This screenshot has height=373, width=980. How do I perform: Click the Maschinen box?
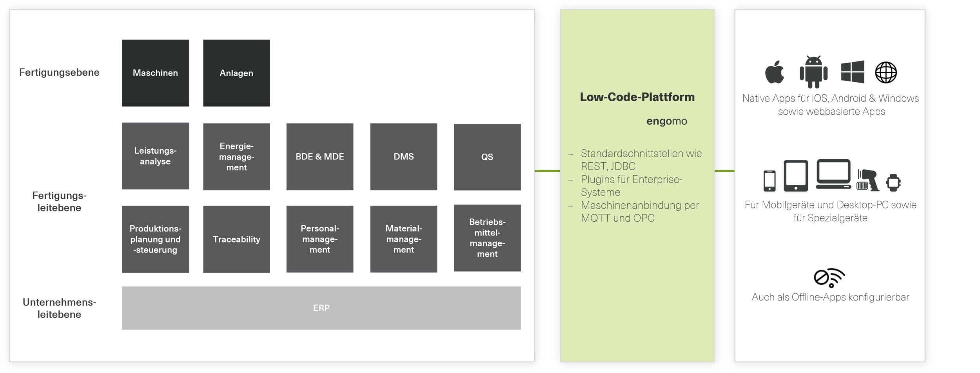pyautogui.click(x=155, y=73)
